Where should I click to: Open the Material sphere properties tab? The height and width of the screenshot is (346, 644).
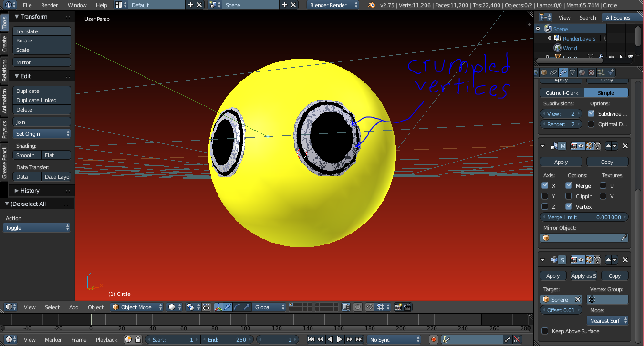click(x=582, y=72)
